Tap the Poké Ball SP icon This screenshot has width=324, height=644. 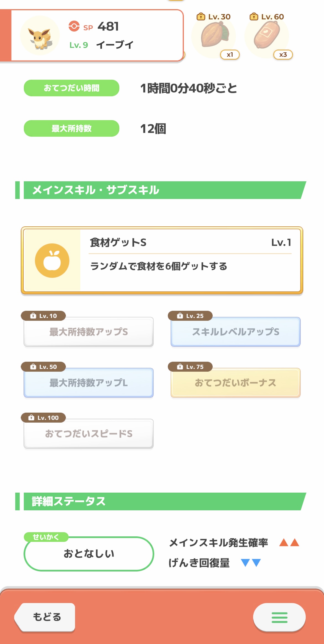pos(74,26)
